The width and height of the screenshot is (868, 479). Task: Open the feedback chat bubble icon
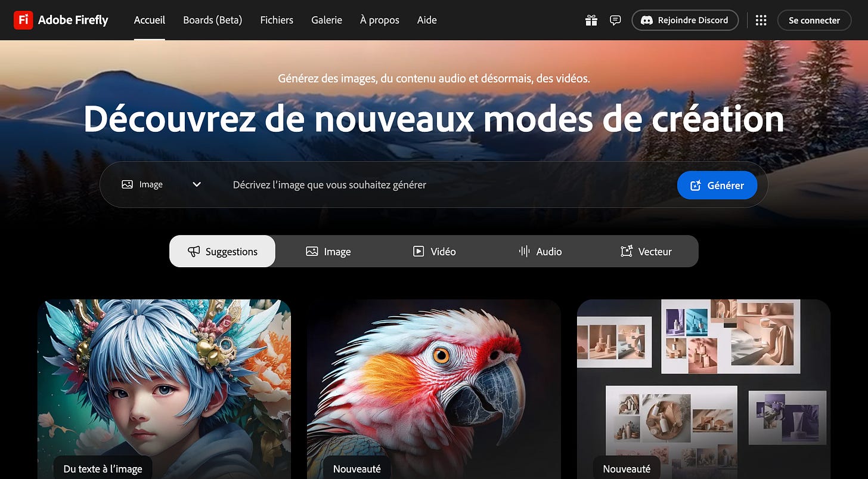[x=615, y=20]
